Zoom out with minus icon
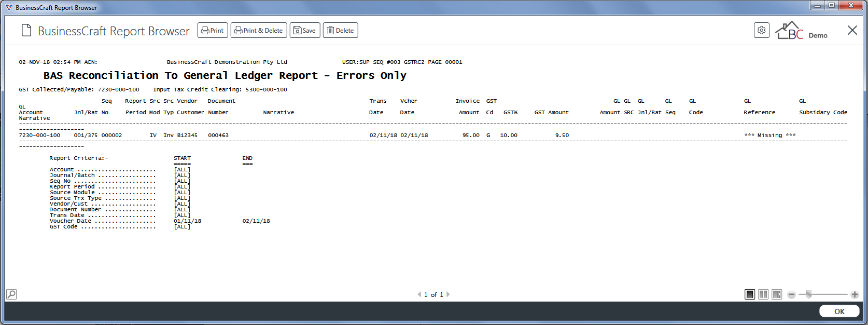The width and height of the screenshot is (868, 325). [791, 294]
